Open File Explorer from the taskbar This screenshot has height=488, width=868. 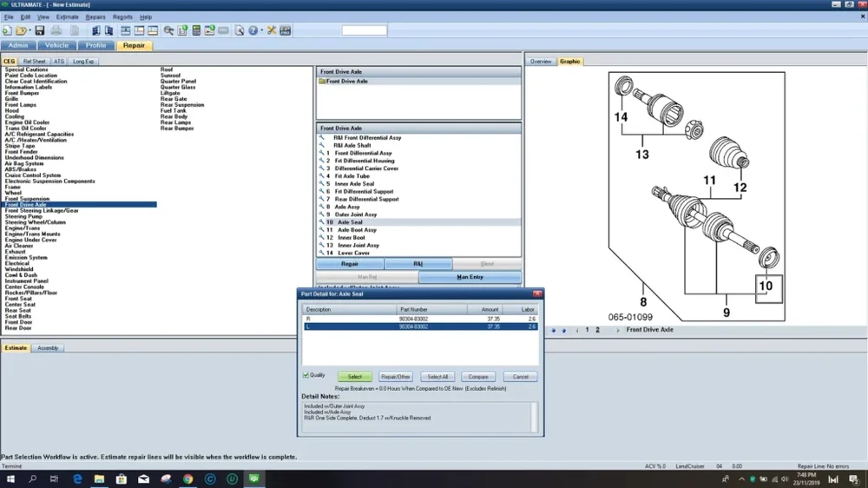pyautogui.click(x=99, y=479)
